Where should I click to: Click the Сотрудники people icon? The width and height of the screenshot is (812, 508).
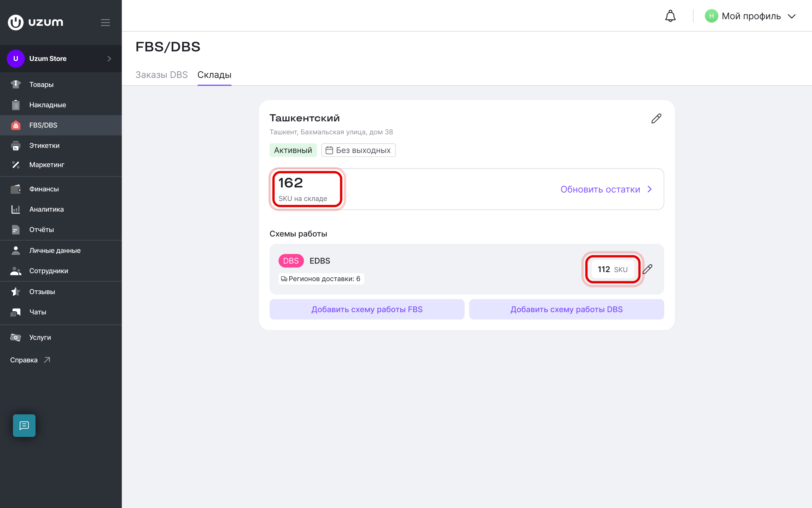[16, 271]
